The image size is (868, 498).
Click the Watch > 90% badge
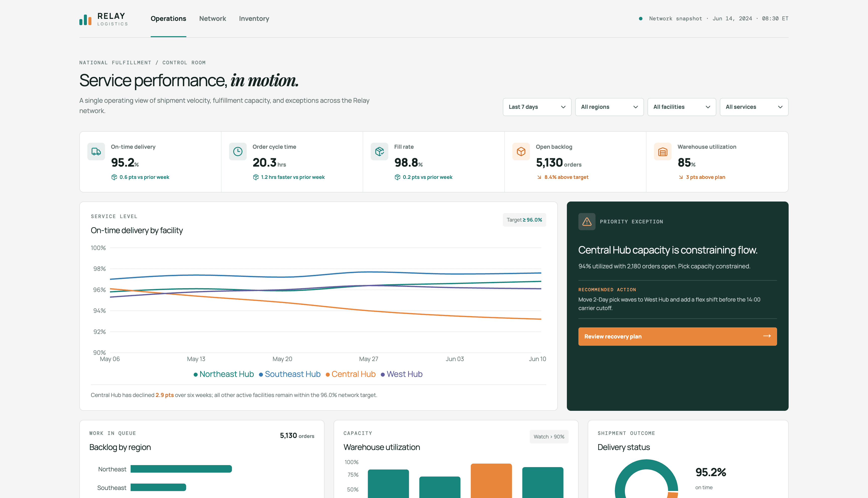pos(549,437)
